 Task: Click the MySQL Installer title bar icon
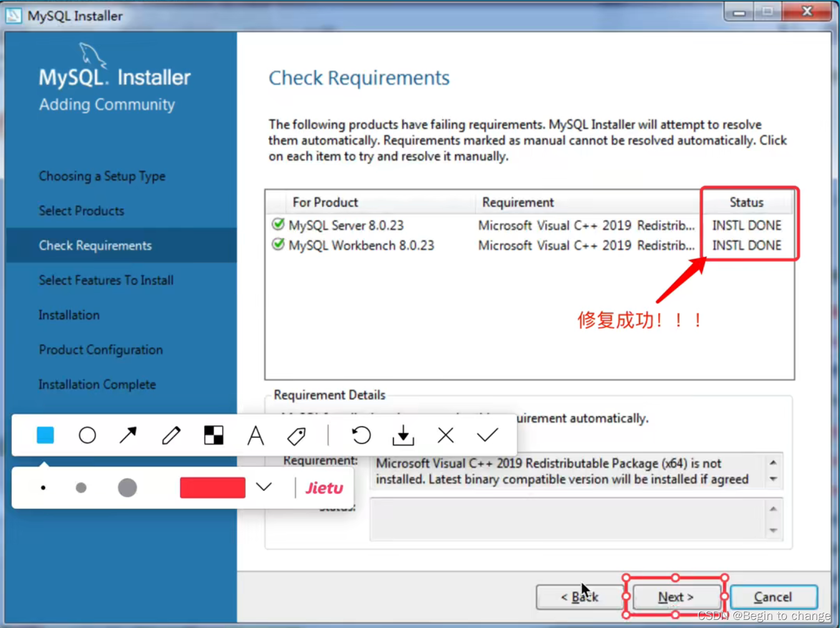(x=14, y=16)
